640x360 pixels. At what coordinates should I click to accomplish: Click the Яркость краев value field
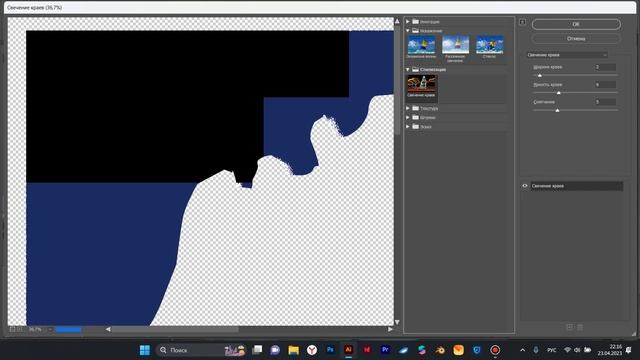pyautogui.click(x=605, y=84)
